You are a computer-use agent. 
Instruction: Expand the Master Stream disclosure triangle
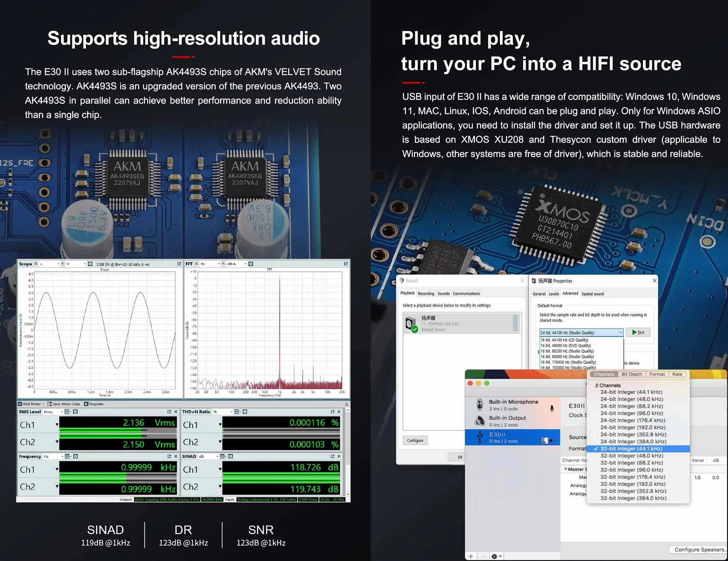566,469
